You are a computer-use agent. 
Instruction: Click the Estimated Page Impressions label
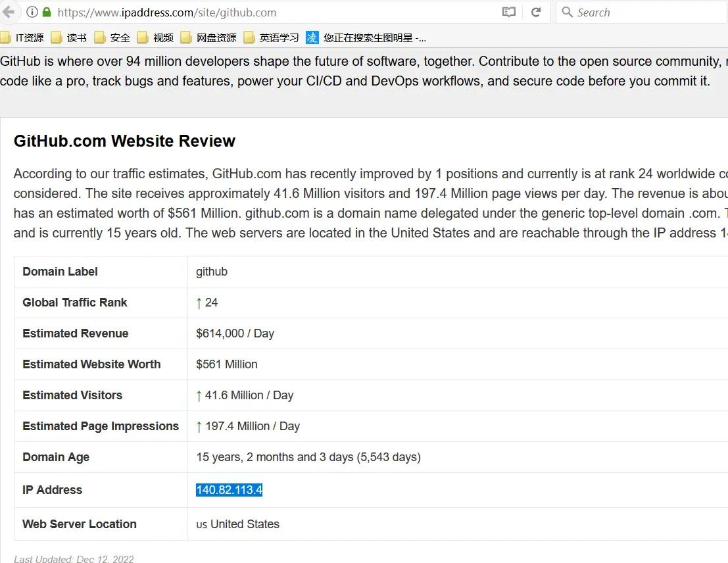pos(100,426)
